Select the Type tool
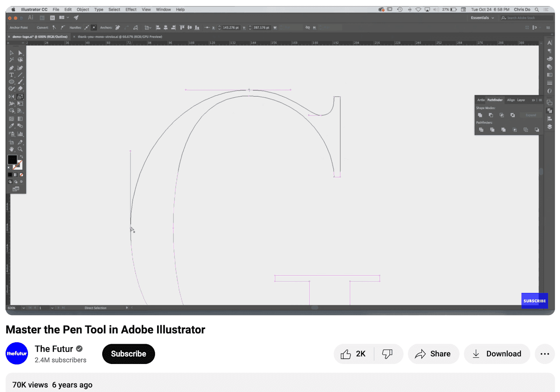Screen dimensions: 560x392 click(x=12, y=75)
